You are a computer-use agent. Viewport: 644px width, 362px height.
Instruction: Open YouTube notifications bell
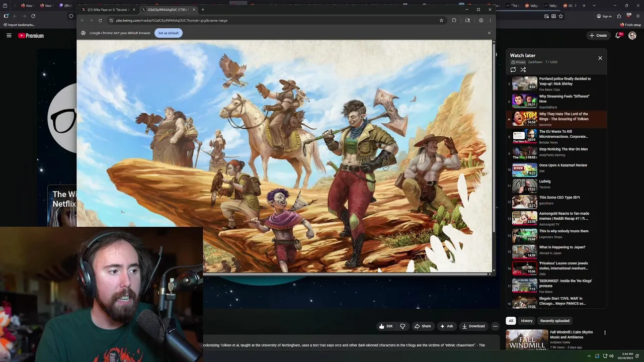tap(618, 36)
